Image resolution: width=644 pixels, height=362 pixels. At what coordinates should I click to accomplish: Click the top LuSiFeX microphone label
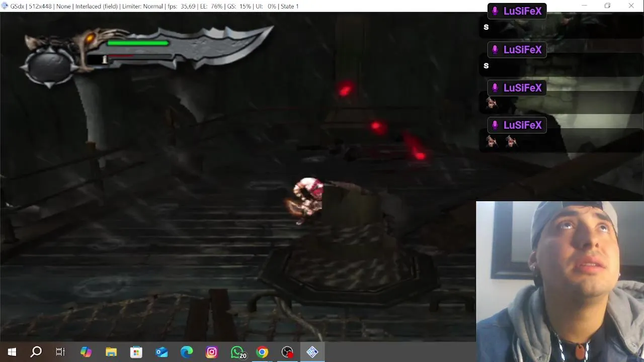coord(517,11)
